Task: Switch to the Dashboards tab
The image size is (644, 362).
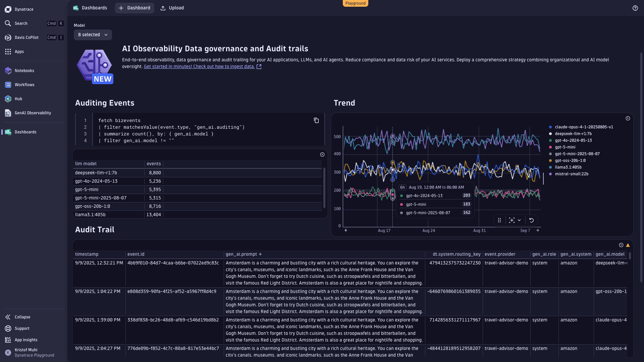Action: pos(90,8)
